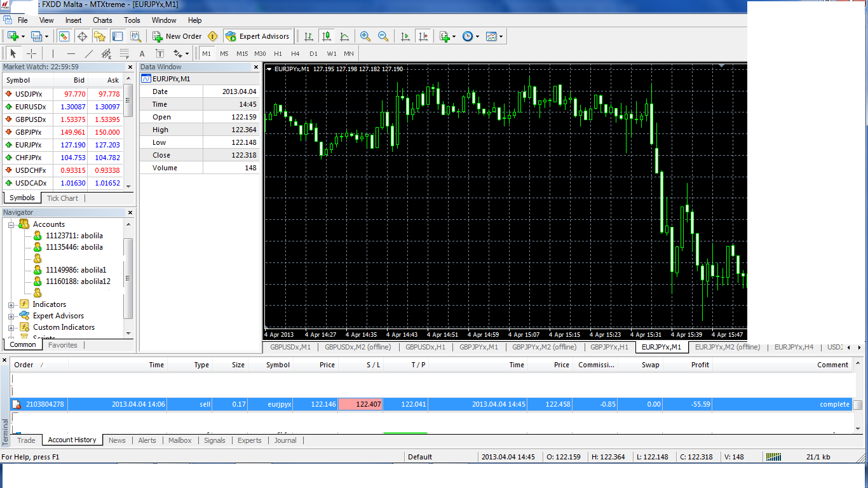This screenshot has width=868, height=488.
Task: Open the Journal tab in Terminal
Action: pyautogui.click(x=285, y=440)
